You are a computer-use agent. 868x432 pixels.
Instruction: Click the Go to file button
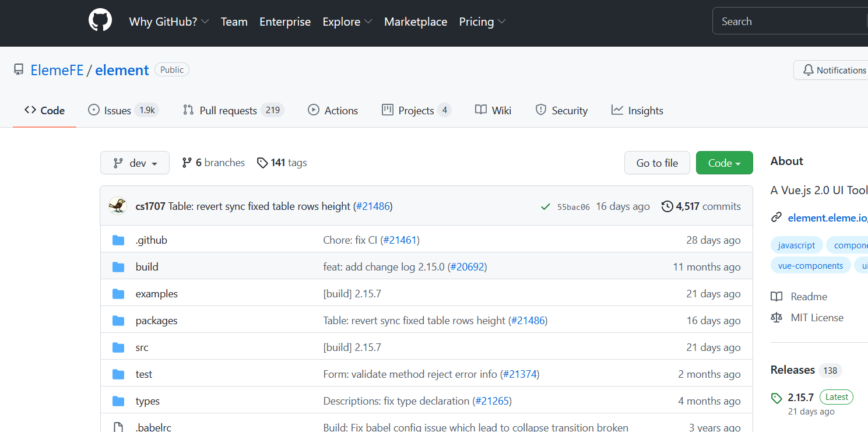click(x=657, y=163)
